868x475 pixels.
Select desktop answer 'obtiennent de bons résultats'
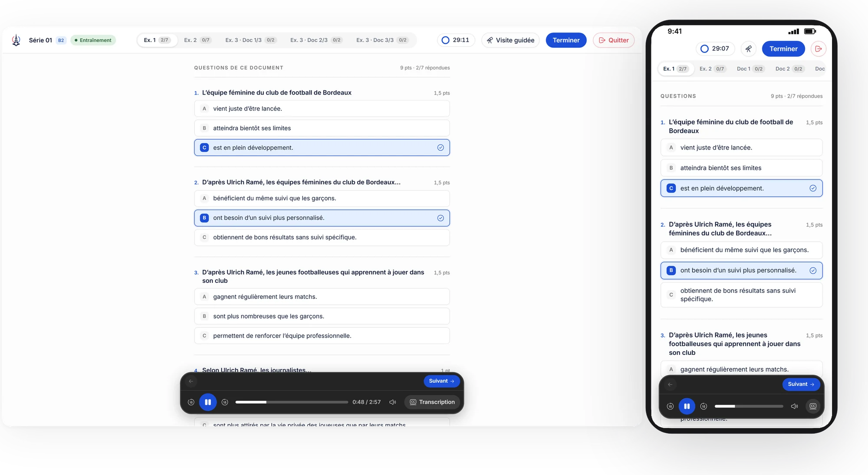tap(322, 237)
